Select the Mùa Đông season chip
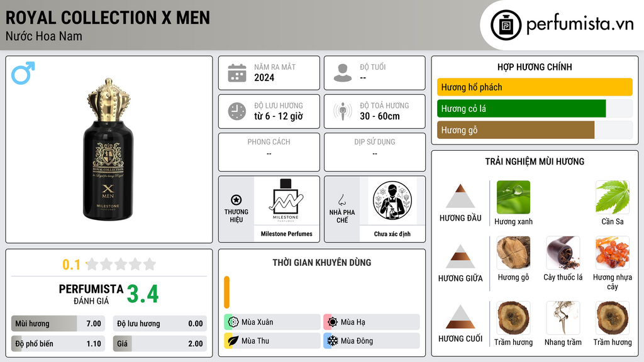 coord(372,341)
